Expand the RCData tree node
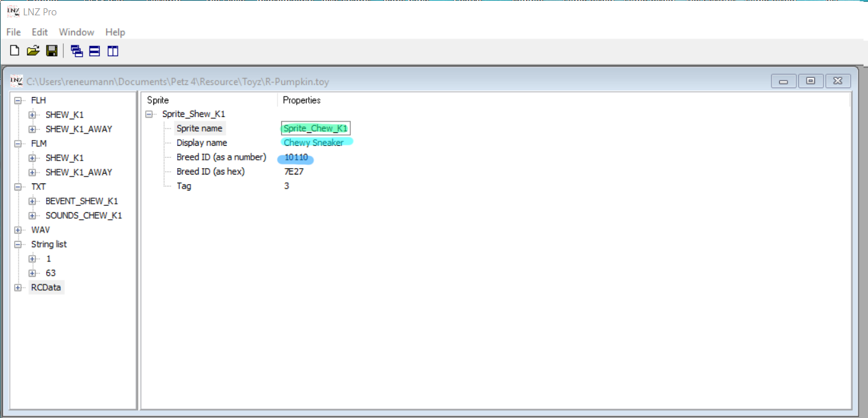868x418 pixels. pos(18,288)
